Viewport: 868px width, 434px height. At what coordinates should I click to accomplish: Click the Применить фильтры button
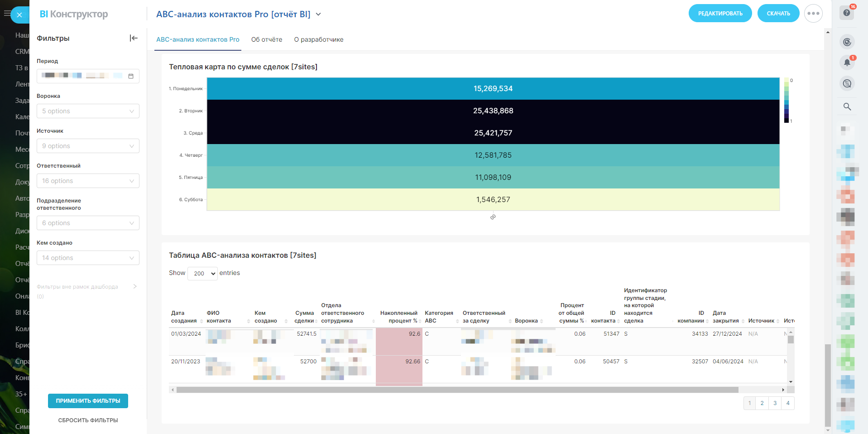tap(88, 401)
